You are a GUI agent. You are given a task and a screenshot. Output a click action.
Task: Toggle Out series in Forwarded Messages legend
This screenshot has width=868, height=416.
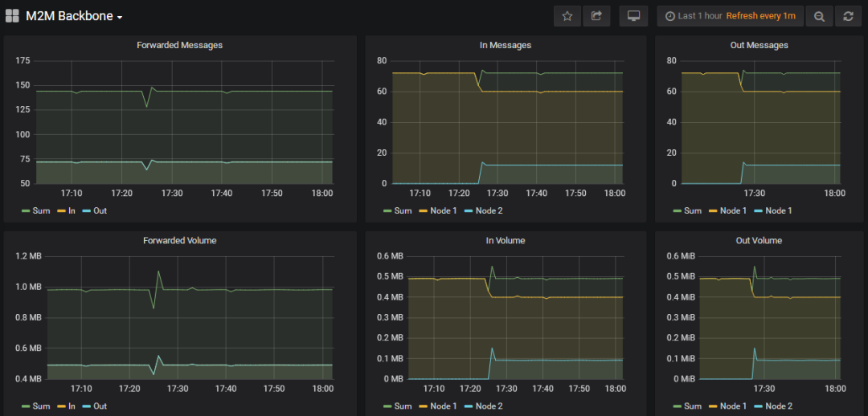point(94,210)
